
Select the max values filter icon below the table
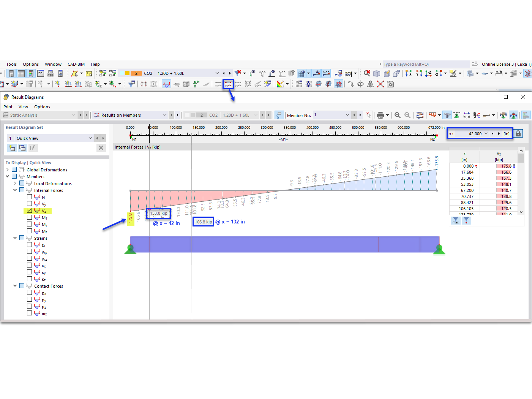pyautogui.click(x=455, y=220)
